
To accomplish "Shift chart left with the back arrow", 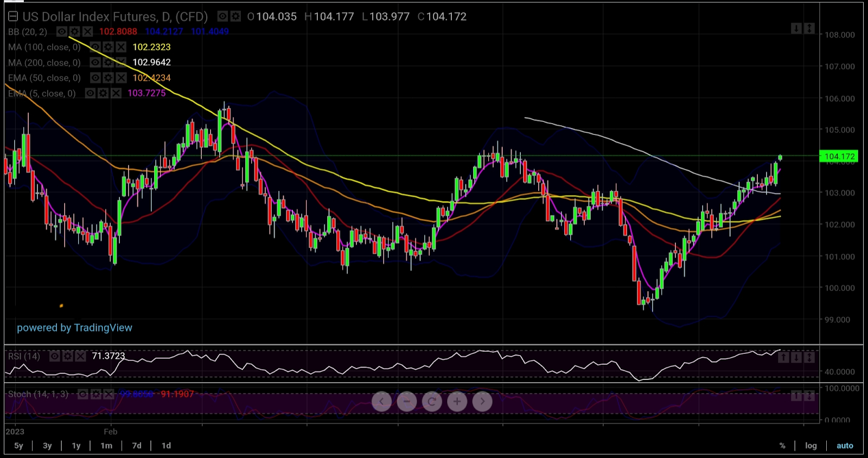I will 381,402.
